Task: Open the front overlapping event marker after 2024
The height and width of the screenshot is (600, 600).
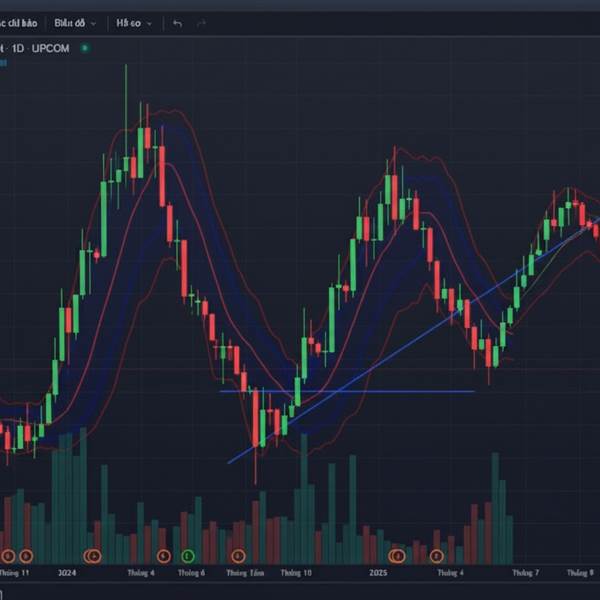Action: [95, 556]
